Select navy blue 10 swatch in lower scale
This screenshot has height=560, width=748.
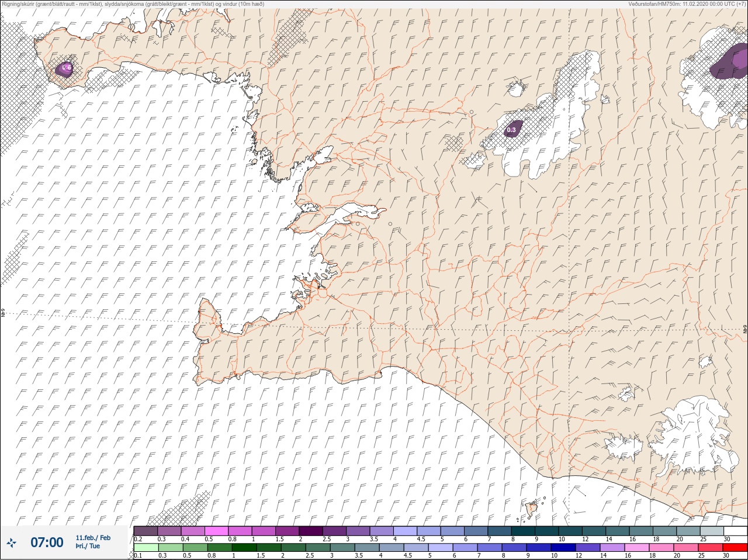[563, 548]
